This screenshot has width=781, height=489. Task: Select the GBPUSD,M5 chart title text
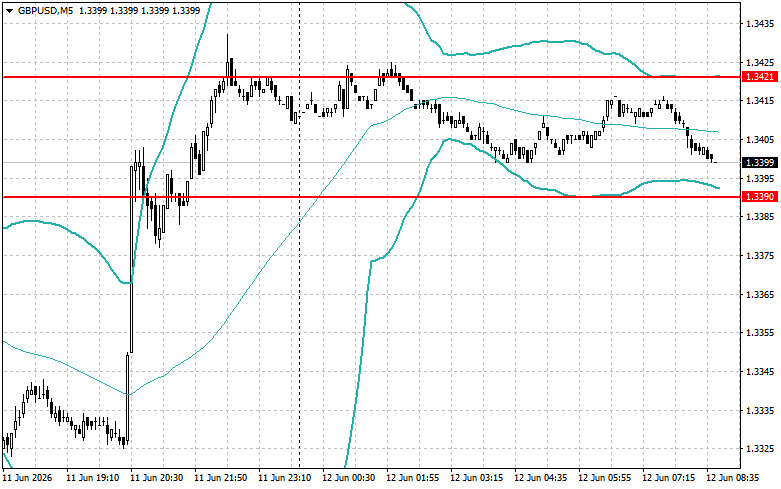46,10
